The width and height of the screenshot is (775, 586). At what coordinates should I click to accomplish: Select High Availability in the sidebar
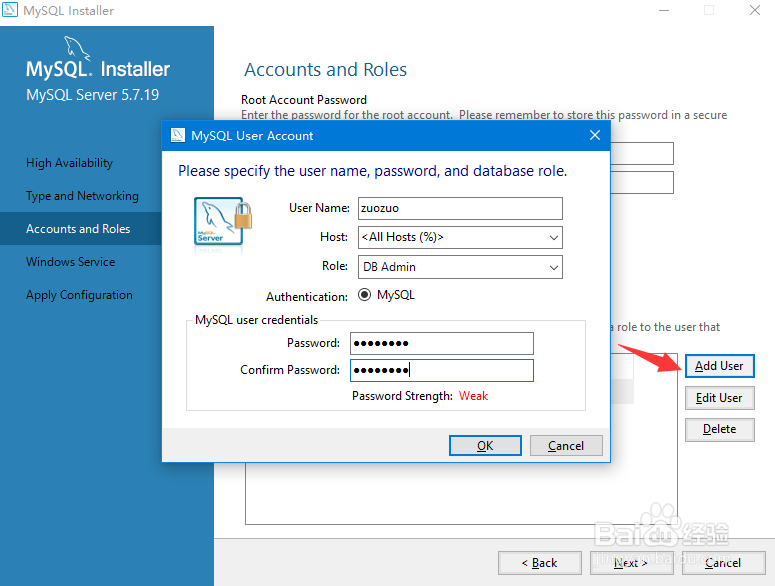(x=69, y=163)
